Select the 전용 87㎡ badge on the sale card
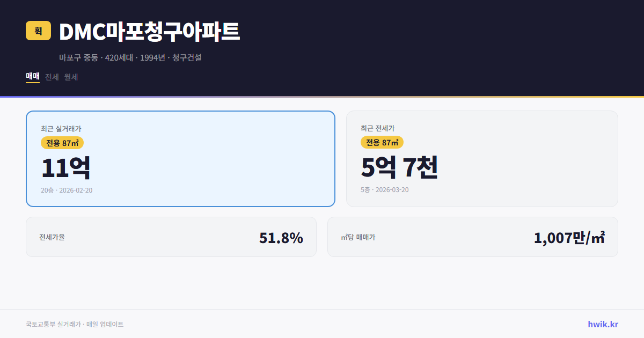Image resolution: width=644 pixels, height=338 pixels. (61, 143)
